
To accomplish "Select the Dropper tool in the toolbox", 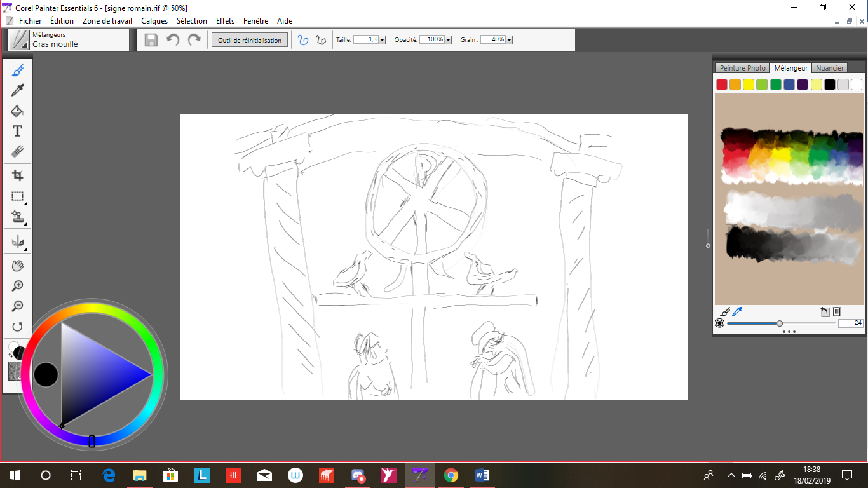I will 17,91.
